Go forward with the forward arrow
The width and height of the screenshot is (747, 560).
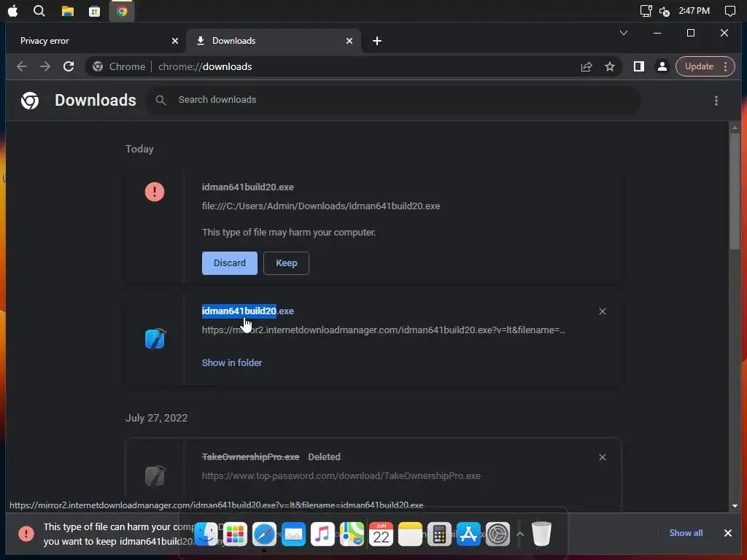[45, 66]
